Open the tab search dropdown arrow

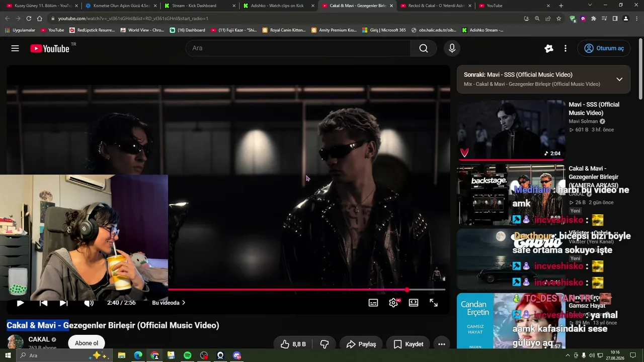tap(590, 5)
